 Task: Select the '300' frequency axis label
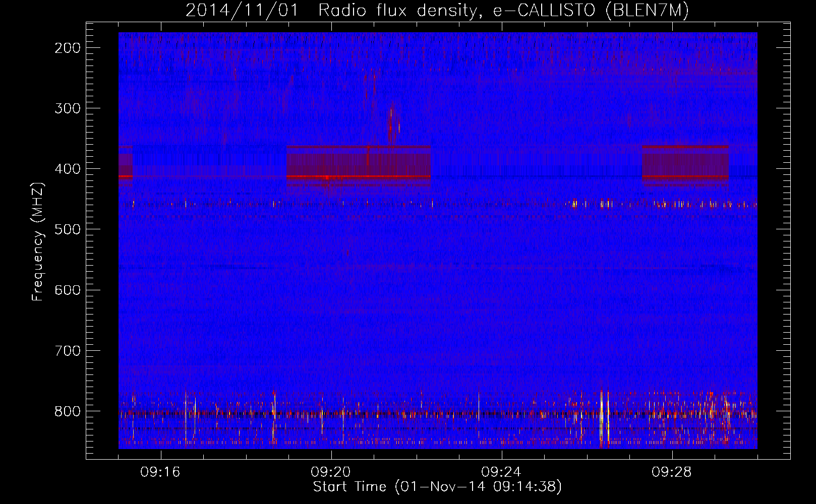(67, 108)
